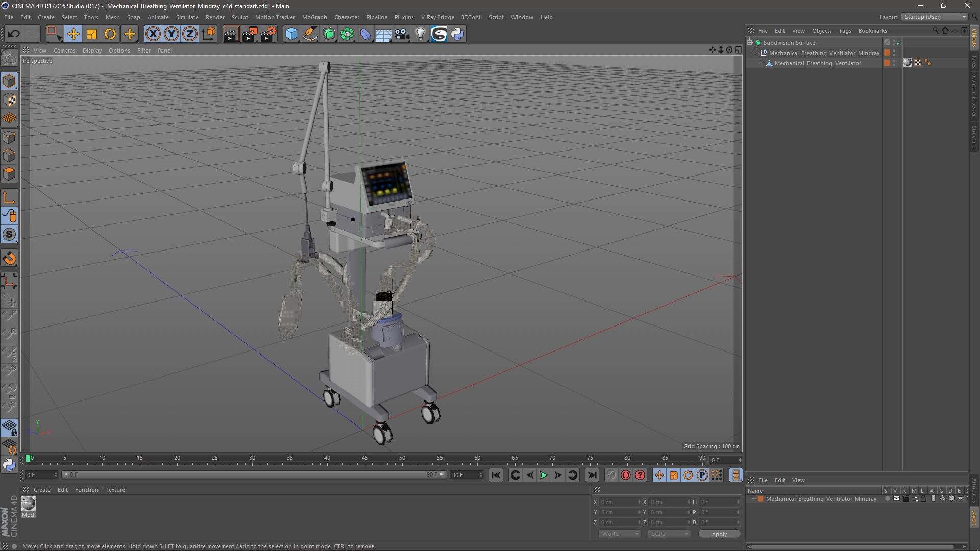Select the Move tool in top toolbar
This screenshot has height=551, width=980.
pos(73,34)
